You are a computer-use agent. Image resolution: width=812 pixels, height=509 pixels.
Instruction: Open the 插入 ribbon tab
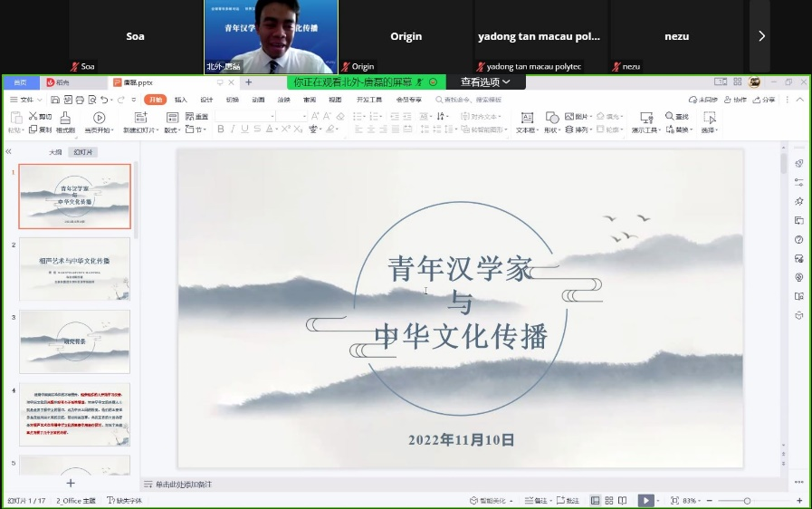pyautogui.click(x=181, y=100)
